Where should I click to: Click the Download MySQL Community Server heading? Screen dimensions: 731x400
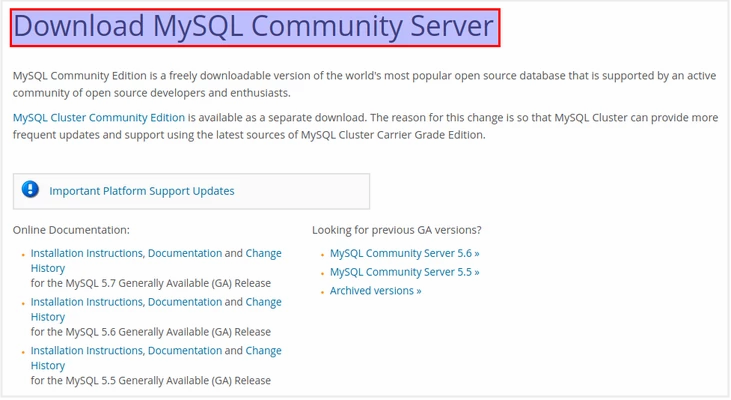coord(255,27)
